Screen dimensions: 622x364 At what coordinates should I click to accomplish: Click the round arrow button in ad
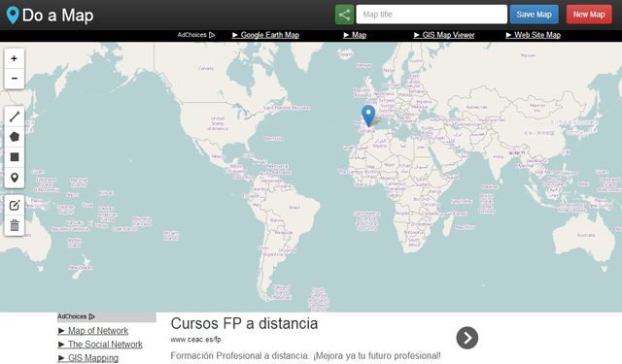point(466,338)
